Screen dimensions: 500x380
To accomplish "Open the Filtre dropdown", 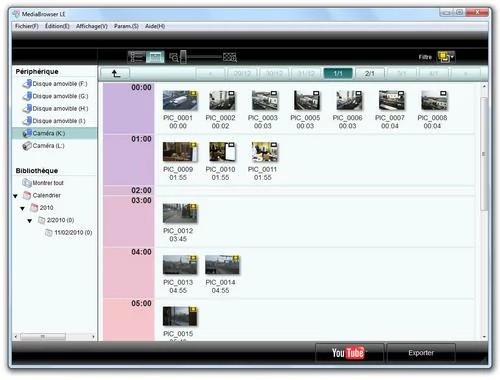I will (446, 57).
